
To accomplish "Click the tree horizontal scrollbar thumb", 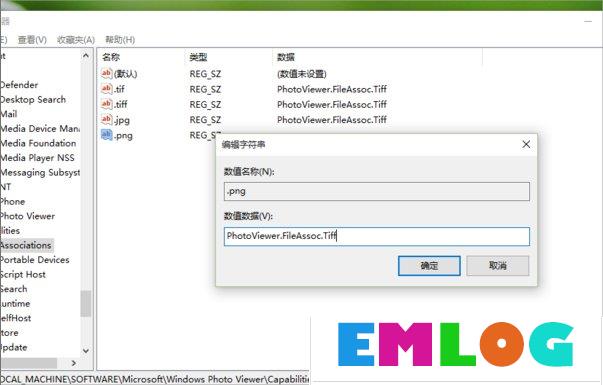I will 28,363.
